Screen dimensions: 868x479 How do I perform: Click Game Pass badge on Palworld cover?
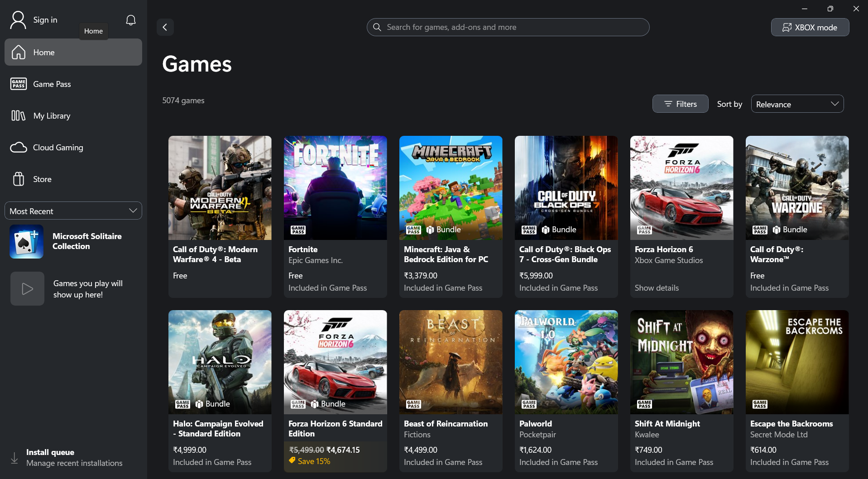point(529,404)
